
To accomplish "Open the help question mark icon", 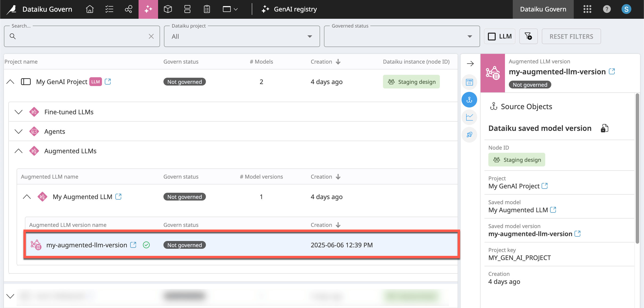I will (x=607, y=9).
